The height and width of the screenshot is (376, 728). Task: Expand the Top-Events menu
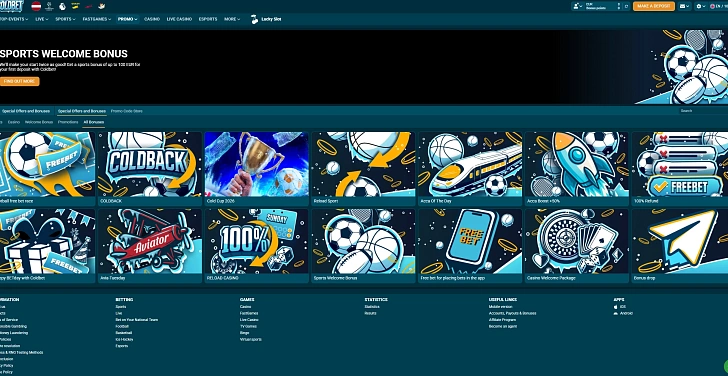click(x=14, y=19)
